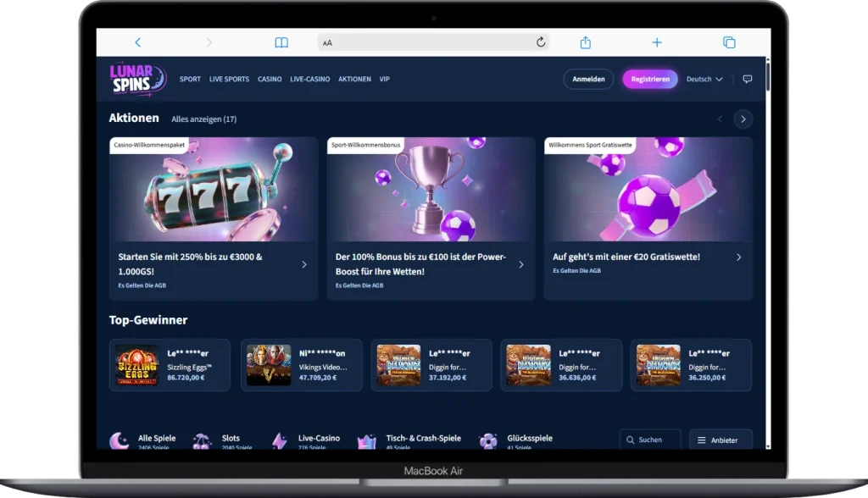Open the Diggin for… 36.250,00 € thumbnail
Viewport: 868px width, 498px height.
click(658, 365)
